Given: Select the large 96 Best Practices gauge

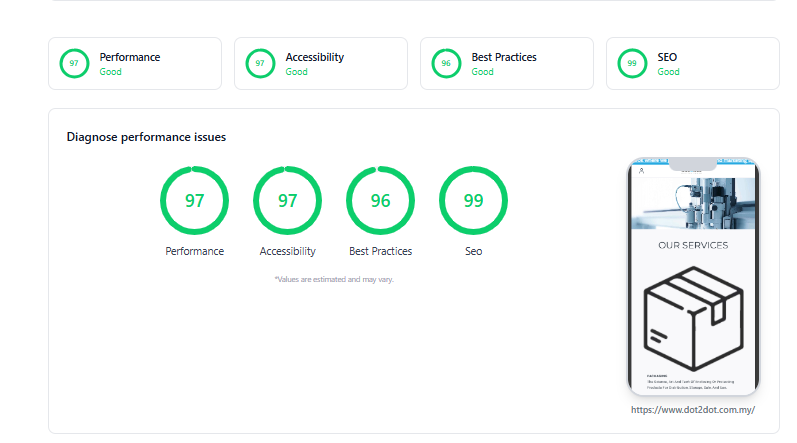Looking at the screenshot, I should [x=380, y=200].
